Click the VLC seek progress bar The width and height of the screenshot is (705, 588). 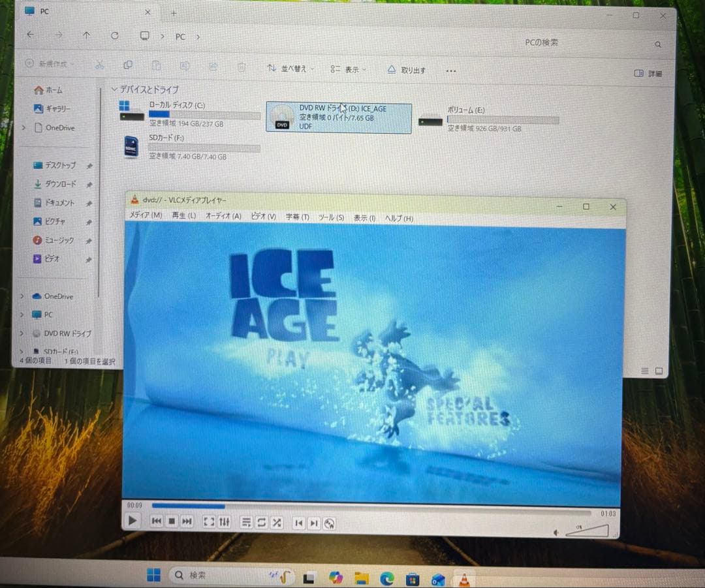pos(372,506)
